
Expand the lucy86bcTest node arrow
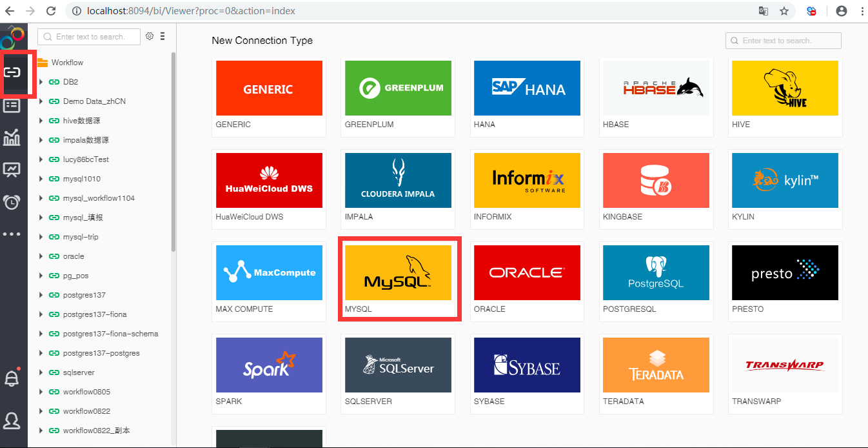(41, 159)
